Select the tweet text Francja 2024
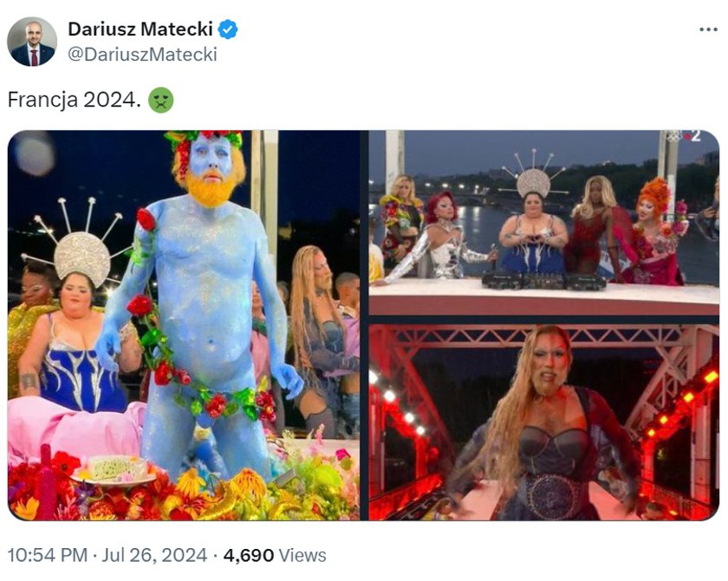This screenshot has width=728, height=581. [x=75, y=100]
